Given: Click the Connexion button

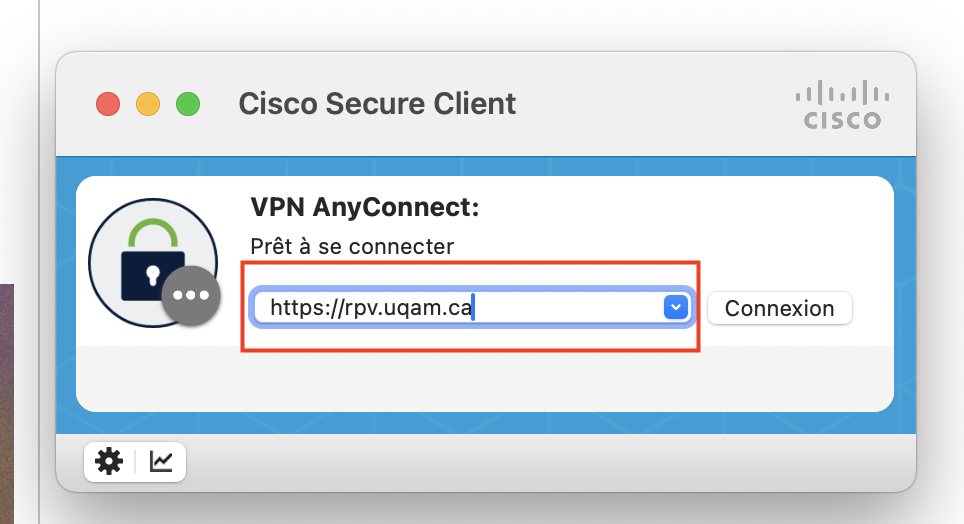Looking at the screenshot, I should [780, 308].
